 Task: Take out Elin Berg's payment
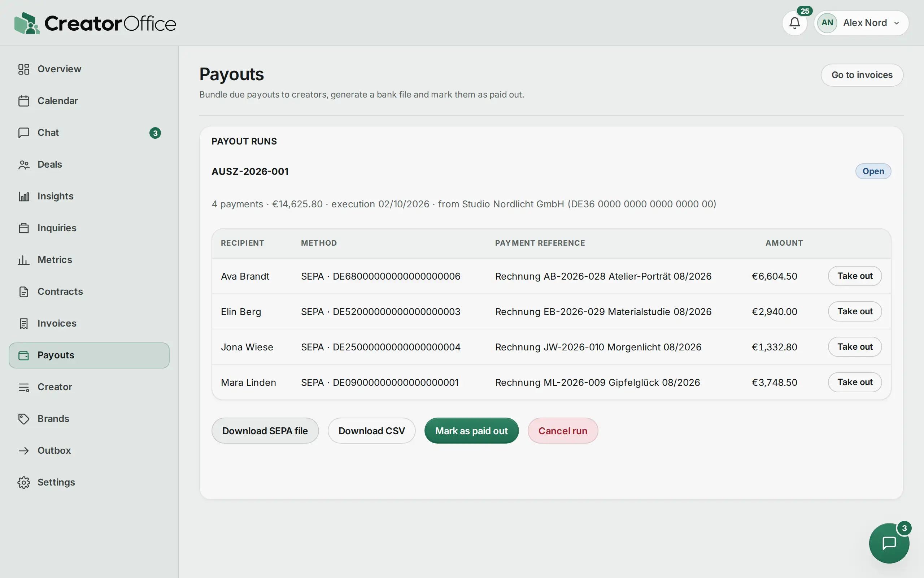(854, 311)
